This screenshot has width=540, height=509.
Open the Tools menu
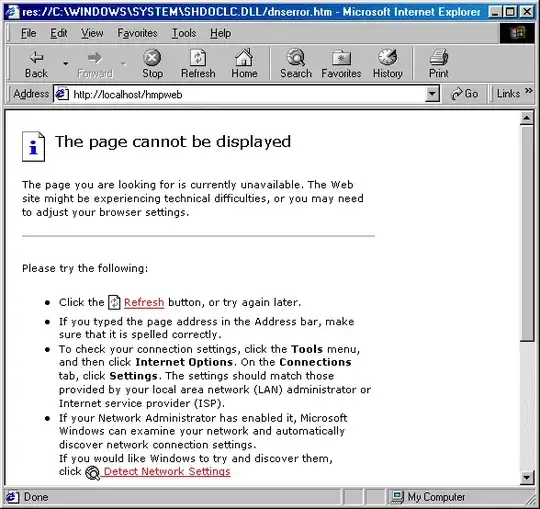184,33
